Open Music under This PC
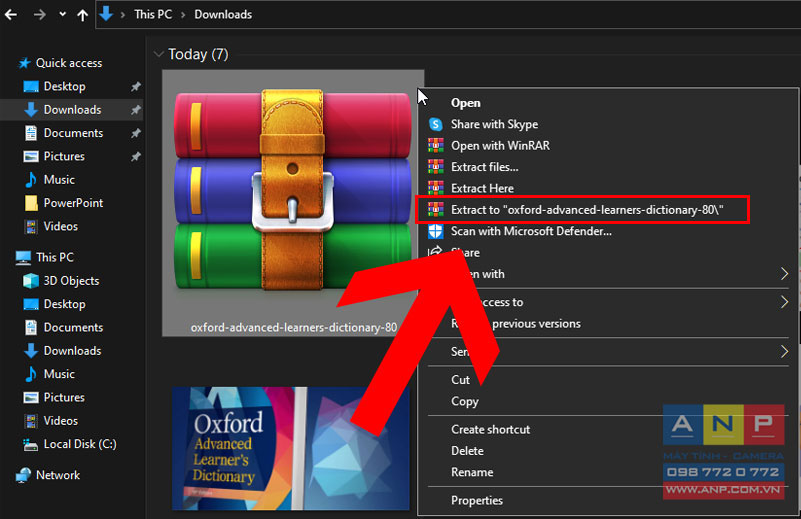The width and height of the screenshot is (801, 519). (59, 374)
